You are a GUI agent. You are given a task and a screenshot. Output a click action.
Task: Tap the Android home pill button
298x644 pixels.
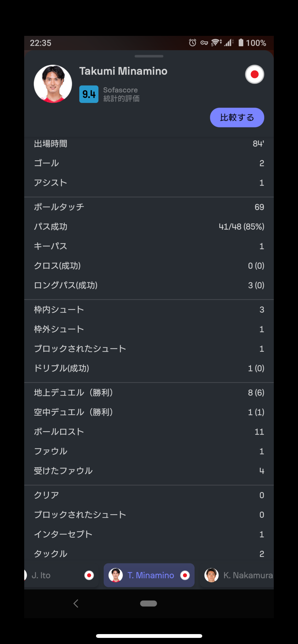[x=148, y=603]
